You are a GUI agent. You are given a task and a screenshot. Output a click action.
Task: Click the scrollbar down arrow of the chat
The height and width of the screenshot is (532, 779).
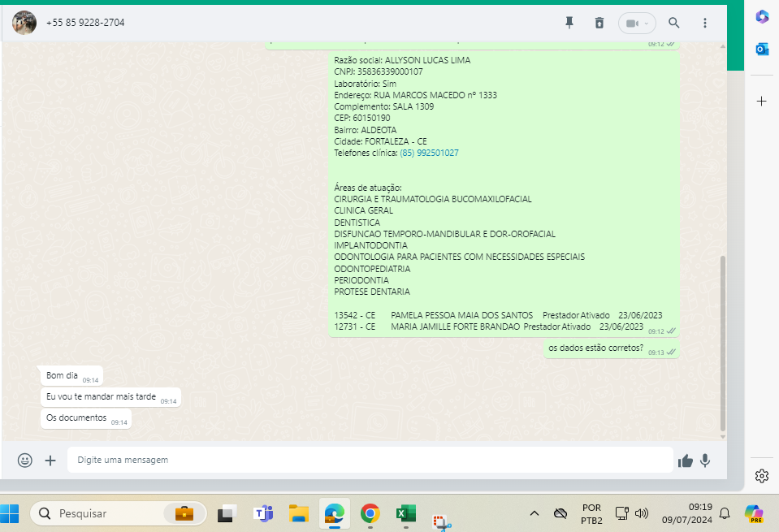723,437
